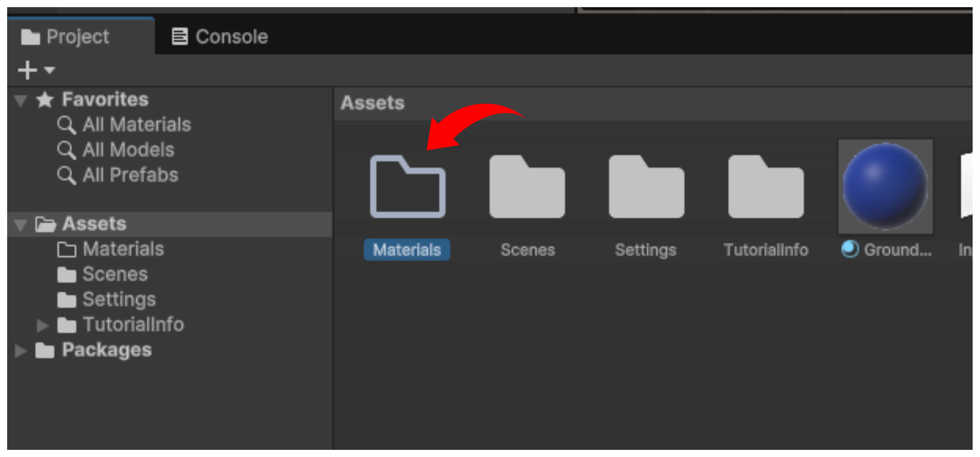Select the blue Ground material sphere thumbnail

(885, 186)
